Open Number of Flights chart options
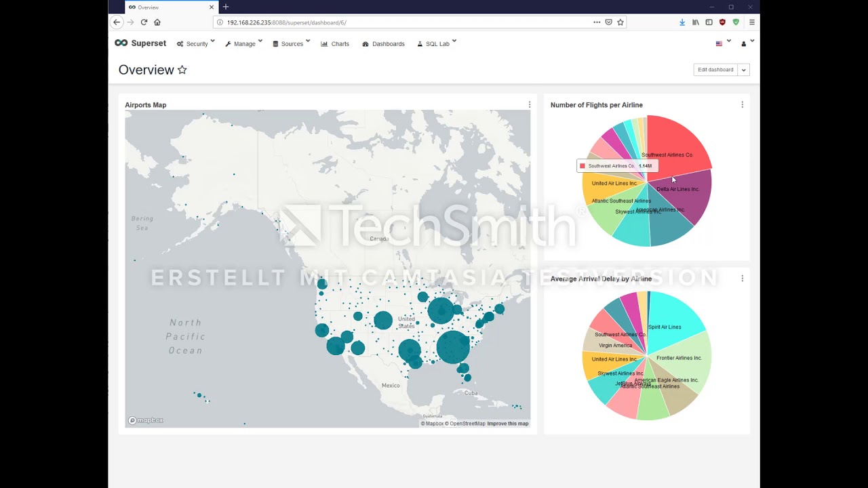Image resolution: width=868 pixels, height=488 pixels. [742, 105]
